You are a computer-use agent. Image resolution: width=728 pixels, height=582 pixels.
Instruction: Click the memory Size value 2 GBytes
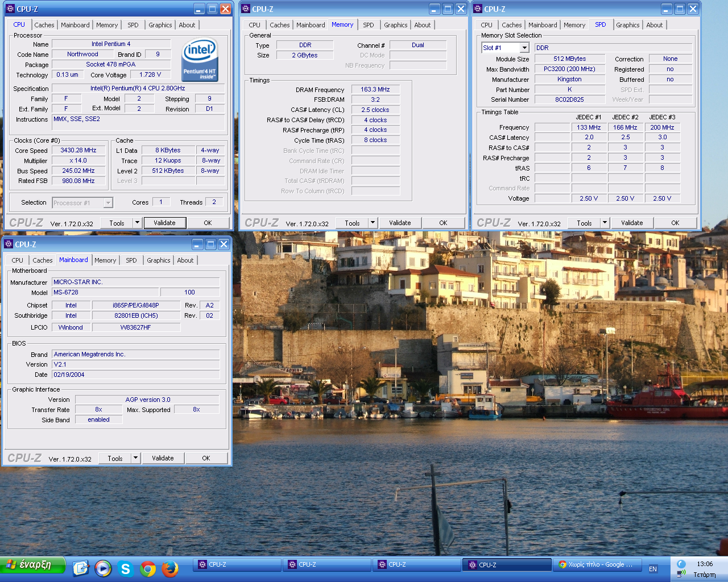tap(305, 55)
